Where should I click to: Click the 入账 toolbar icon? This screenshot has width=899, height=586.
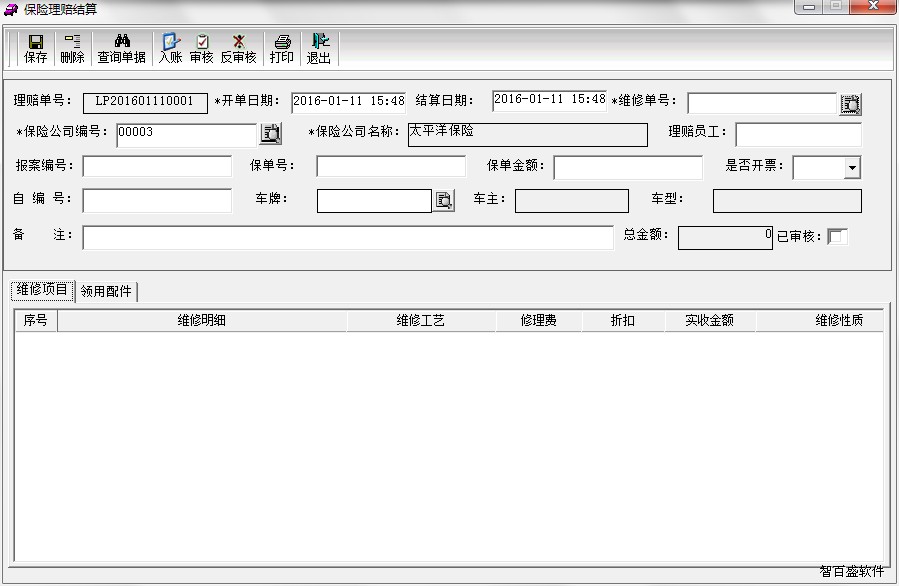170,49
